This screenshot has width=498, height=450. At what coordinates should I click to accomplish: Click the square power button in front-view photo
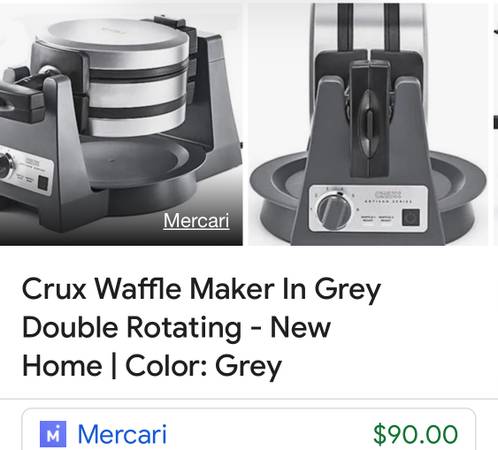[x=411, y=217]
